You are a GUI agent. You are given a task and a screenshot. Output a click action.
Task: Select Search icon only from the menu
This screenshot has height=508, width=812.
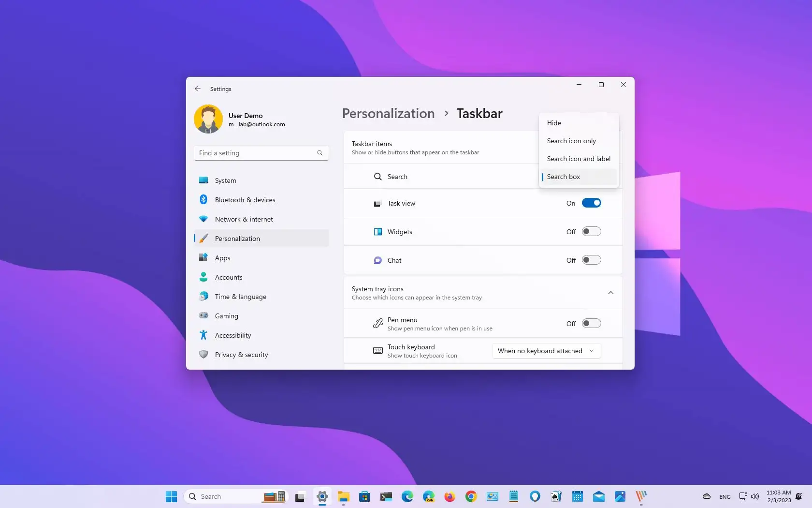571,141
